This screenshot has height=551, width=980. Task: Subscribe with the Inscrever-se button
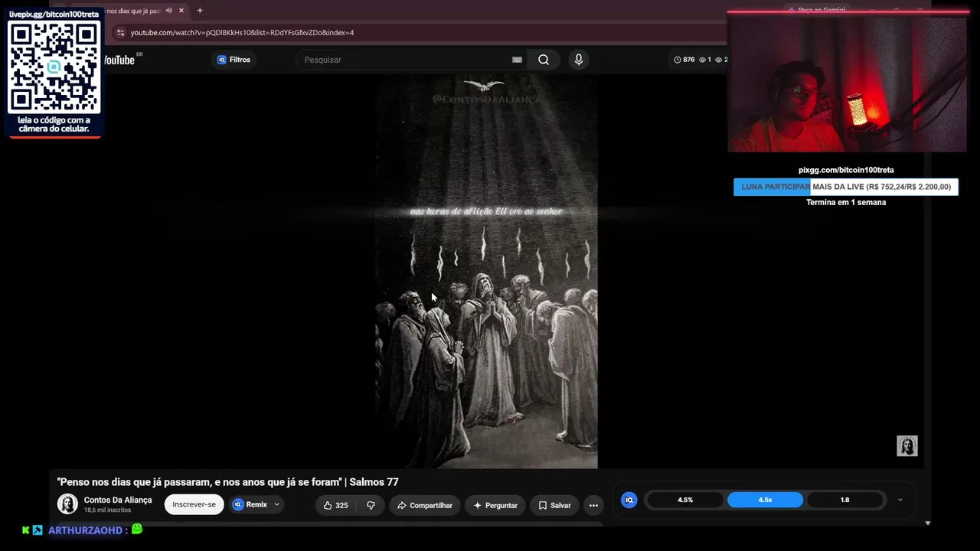(194, 505)
